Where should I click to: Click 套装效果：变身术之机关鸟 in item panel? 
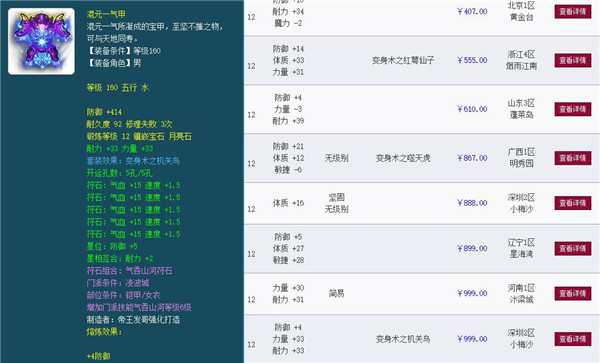133,161
